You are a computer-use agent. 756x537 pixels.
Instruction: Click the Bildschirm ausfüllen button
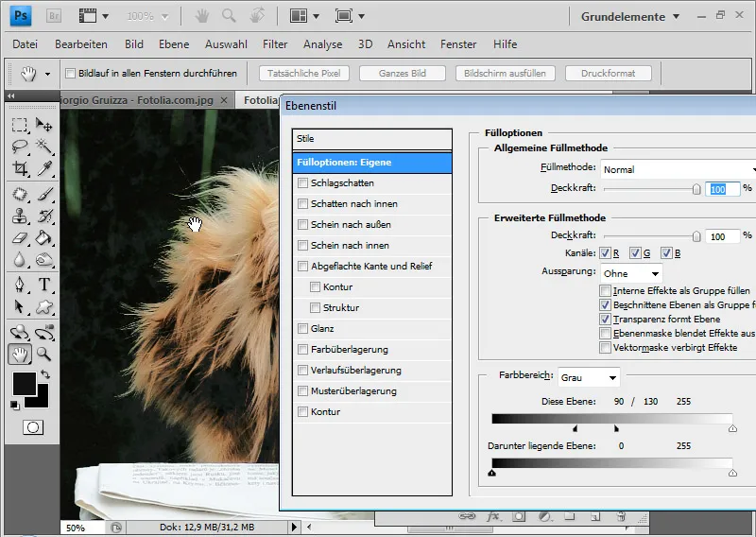pyautogui.click(x=505, y=74)
